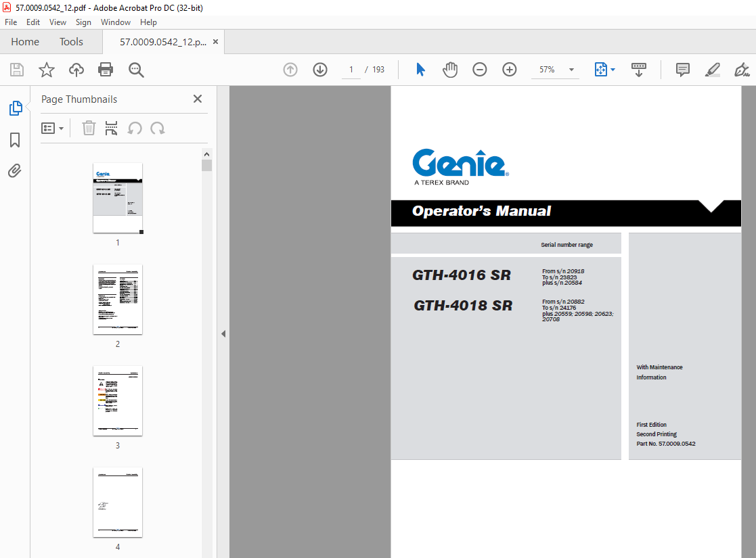Open the Sign document pen tool
Screen dimensions: 756x558
[742, 70]
